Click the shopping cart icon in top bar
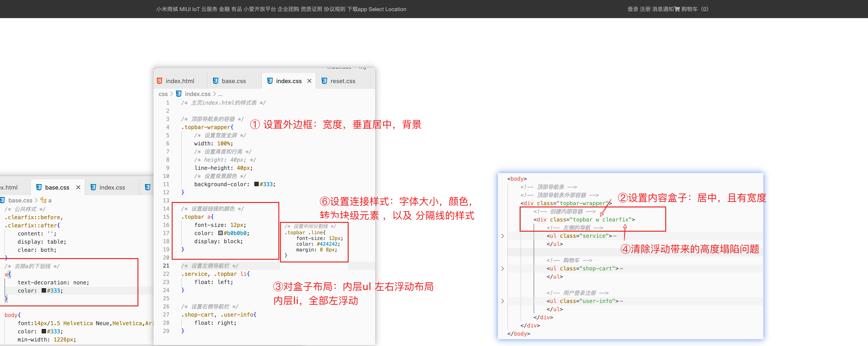This screenshot has height=346, width=868. pyautogui.click(x=677, y=9)
